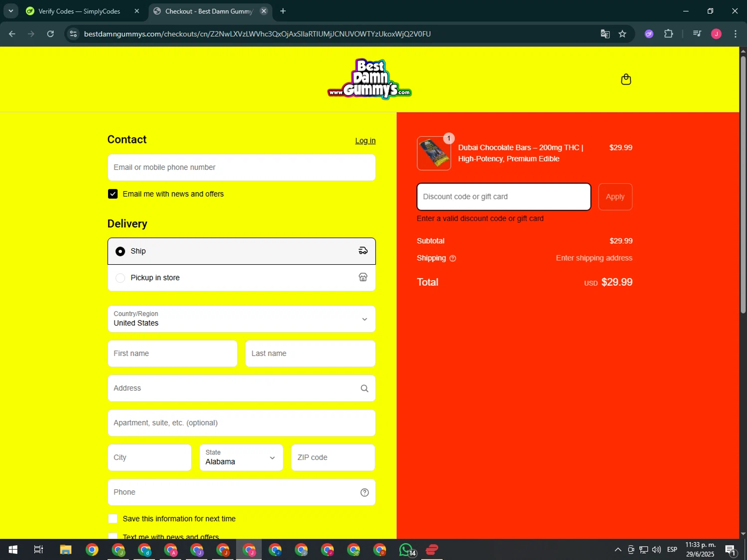The height and width of the screenshot is (560, 747).
Task: Check Save this information for next time
Action: click(113, 519)
